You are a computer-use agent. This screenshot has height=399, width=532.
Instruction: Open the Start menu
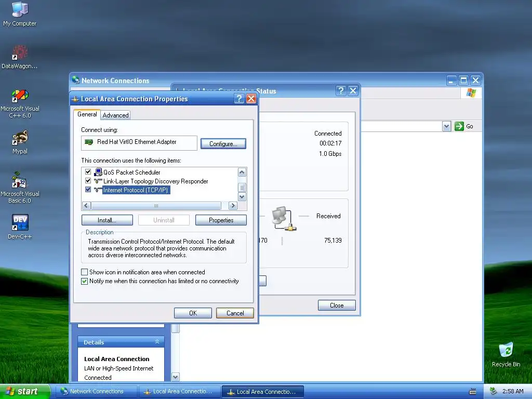25,392
